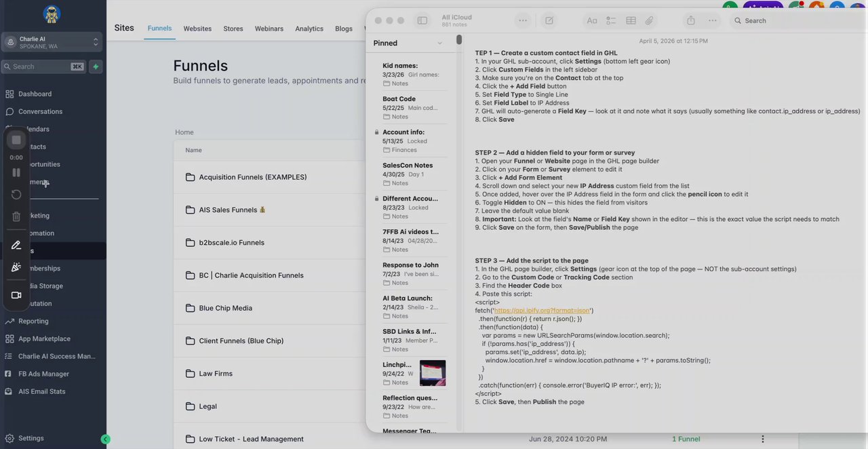Open the AIS Sales Funnels folder

(232, 210)
